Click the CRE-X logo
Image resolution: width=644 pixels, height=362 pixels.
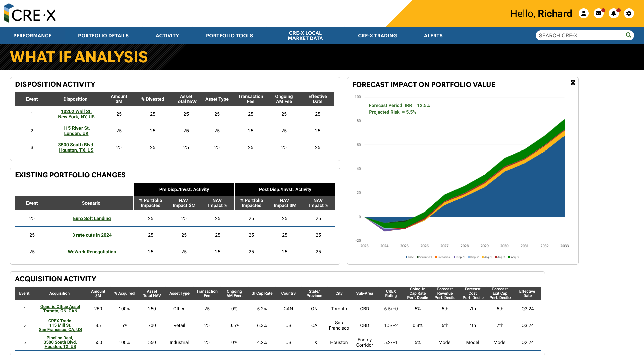(x=30, y=13)
